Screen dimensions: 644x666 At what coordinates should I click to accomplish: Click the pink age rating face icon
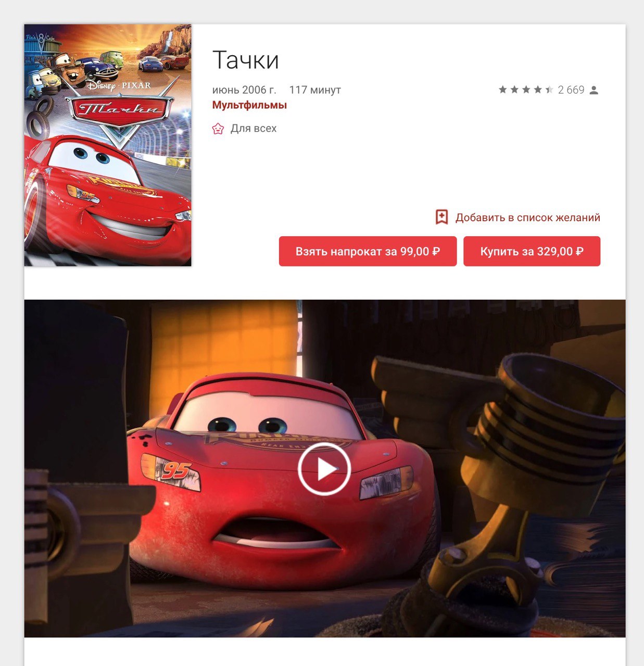(x=218, y=129)
